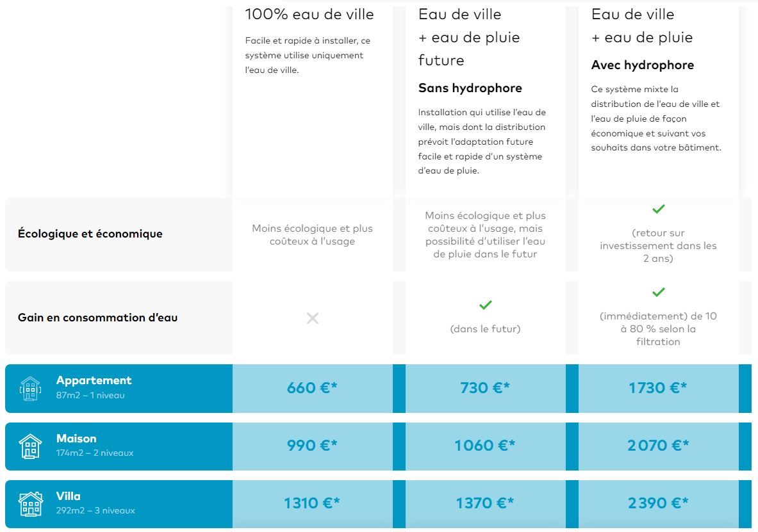Click the Maison house icon
The height and width of the screenshot is (532, 758).
pyautogui.click(x=30, y=446)
